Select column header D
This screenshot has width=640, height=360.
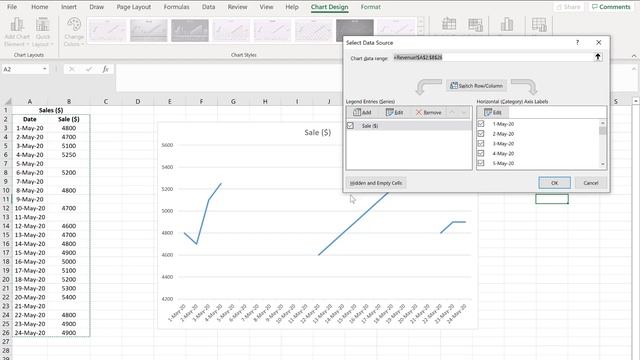tap(138, 101)
